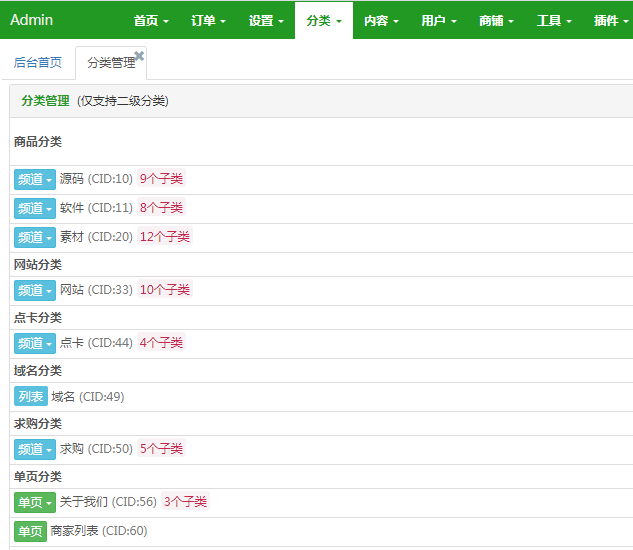Show the 12个子类 under 素材
Screen dimensions: 633x550
click(165, 237)
